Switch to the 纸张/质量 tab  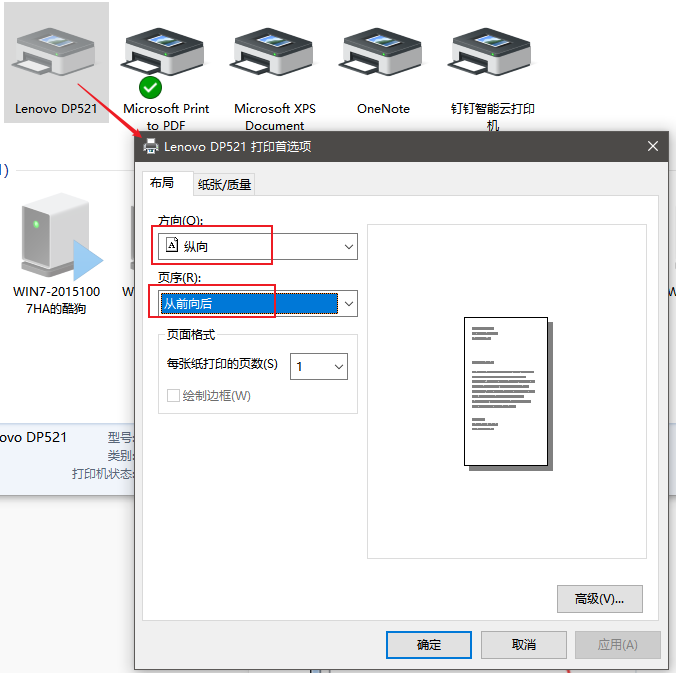[x=224, y=185]
